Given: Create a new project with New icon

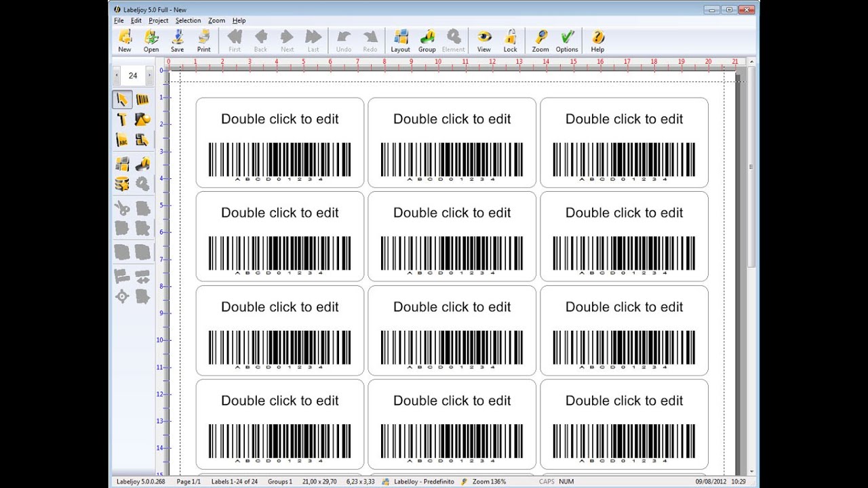Looking at the screenshot, I should tap(125, 41).
